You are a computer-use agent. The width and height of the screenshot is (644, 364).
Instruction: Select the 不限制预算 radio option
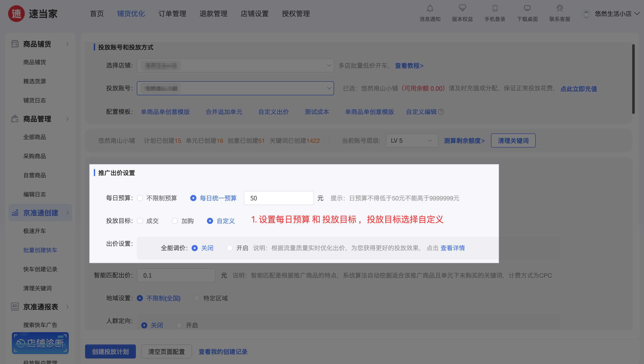[140, 198]
